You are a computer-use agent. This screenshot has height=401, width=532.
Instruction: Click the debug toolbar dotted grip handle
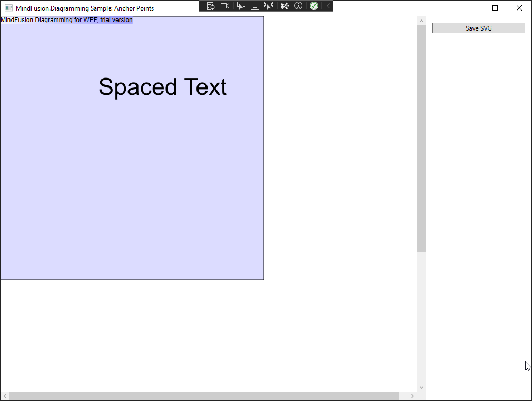(x=202, y=6)
